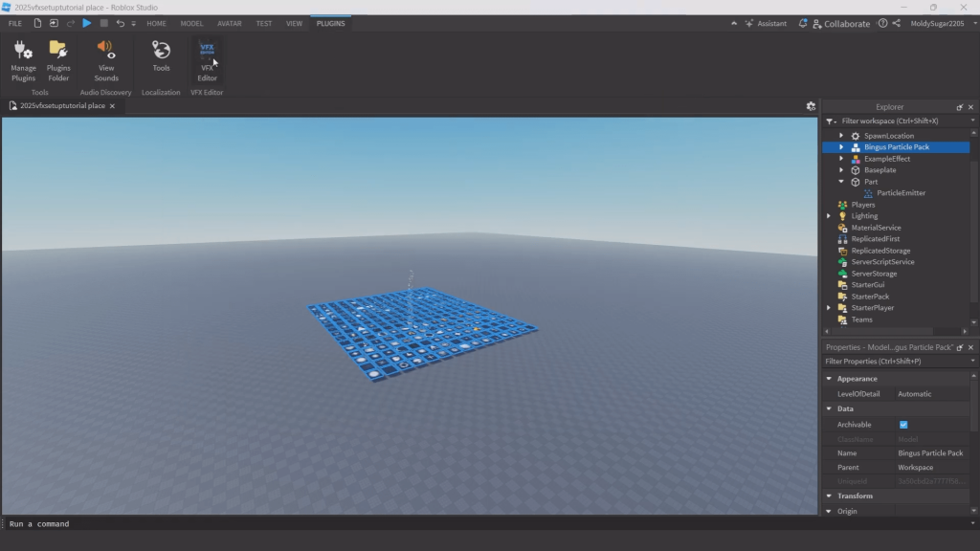Viewport: 980px width, 551px height.
Task: Click the New file icon
Action: pyautogui.click(x=37, y=23)
